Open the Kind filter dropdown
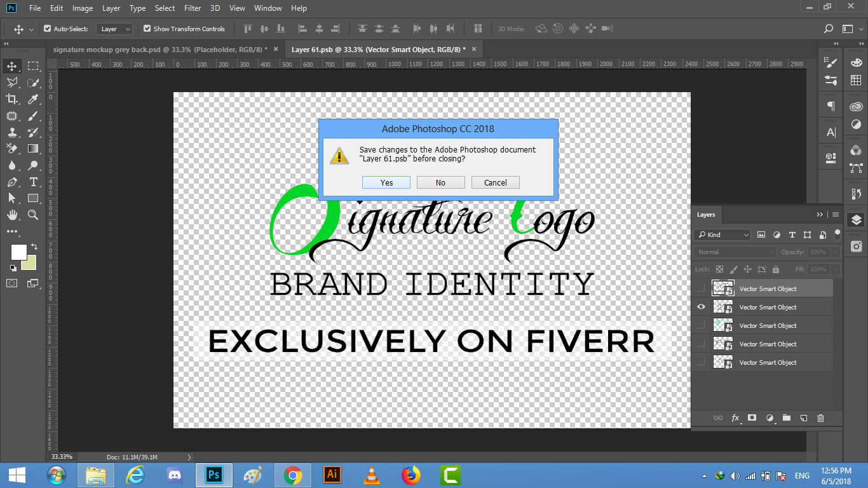 pyautogui.click(x=722, y=234)
